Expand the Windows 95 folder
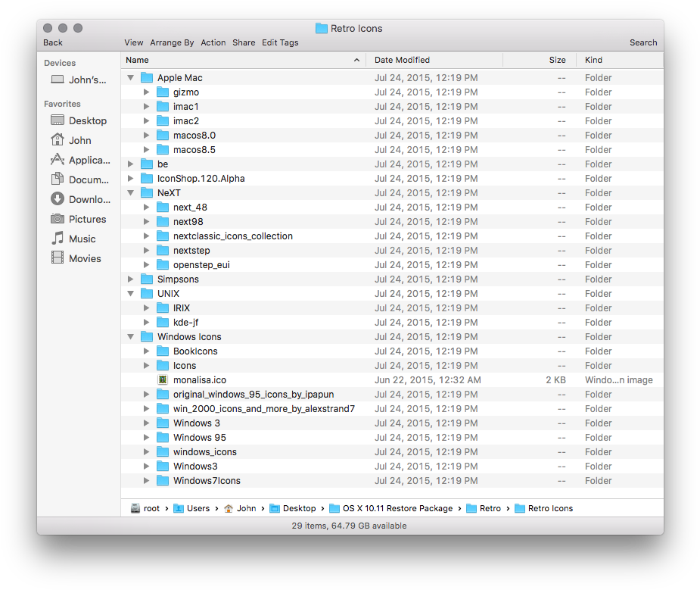Viewport: 700px width, 590px height. point(145,437)
